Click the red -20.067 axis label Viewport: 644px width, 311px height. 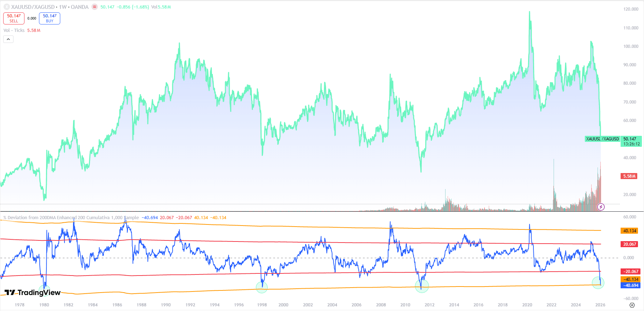click(x=631, y=272)
